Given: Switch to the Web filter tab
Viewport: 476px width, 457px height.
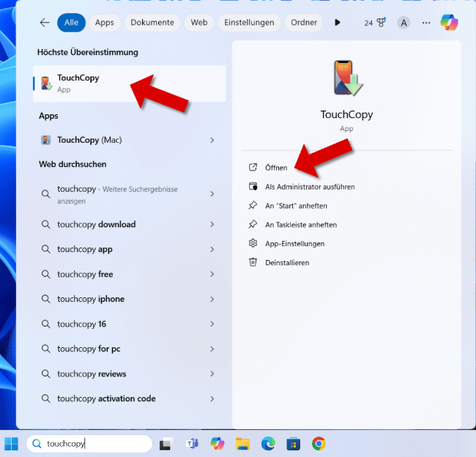Looking at the screenshot, I should [x=199, y=23].
